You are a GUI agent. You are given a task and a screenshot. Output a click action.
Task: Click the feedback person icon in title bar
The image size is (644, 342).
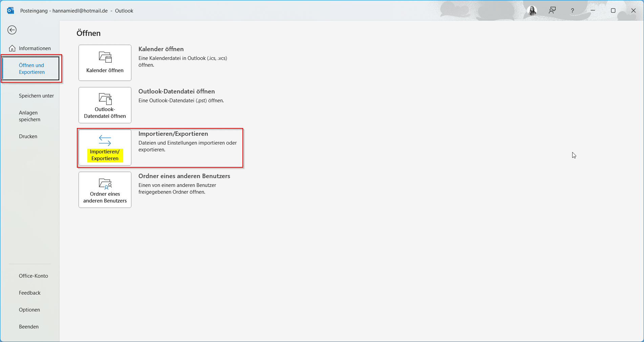tap(552, 11)
